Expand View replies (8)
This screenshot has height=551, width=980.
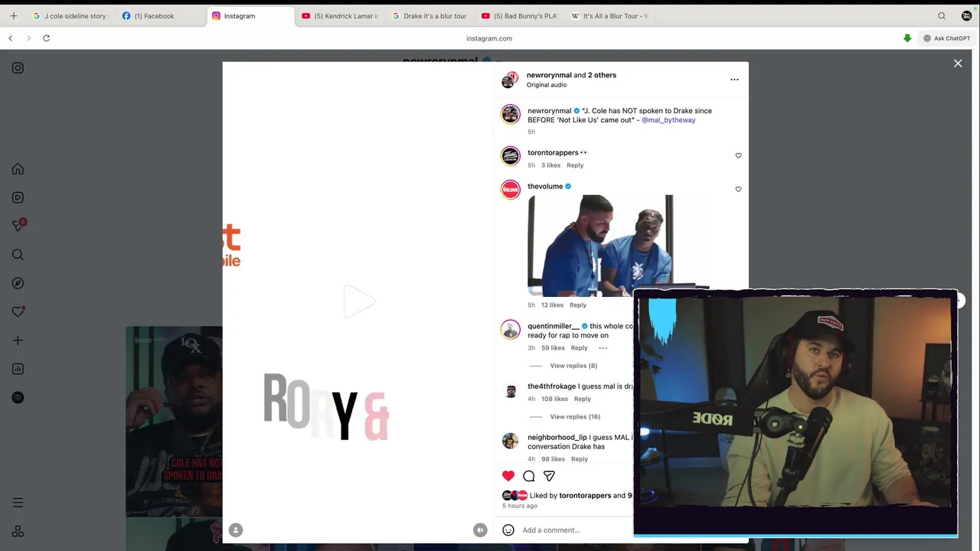[573, 366]
